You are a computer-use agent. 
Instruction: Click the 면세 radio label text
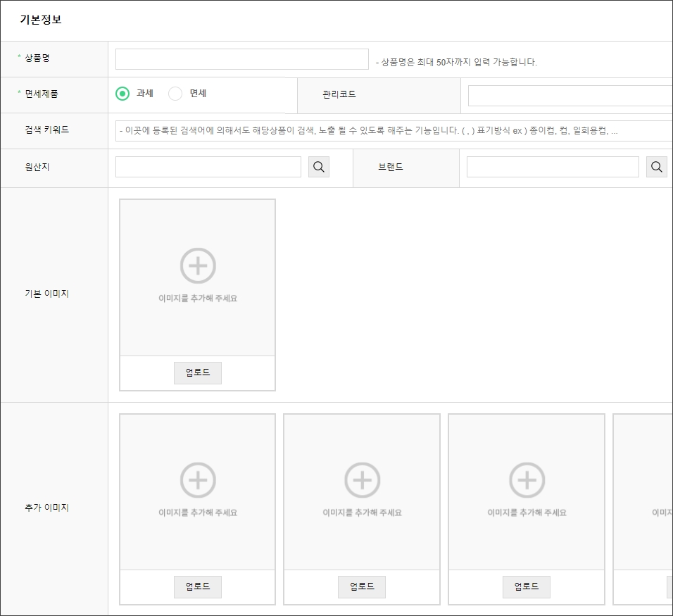198,93
